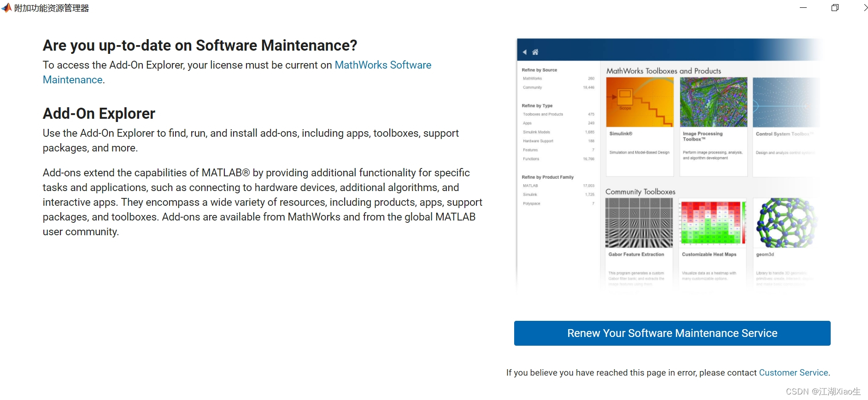Click the 'Add-On Explorer' section heading
Viewport: 868px width, 400px height.
click(x=99, y=114)
